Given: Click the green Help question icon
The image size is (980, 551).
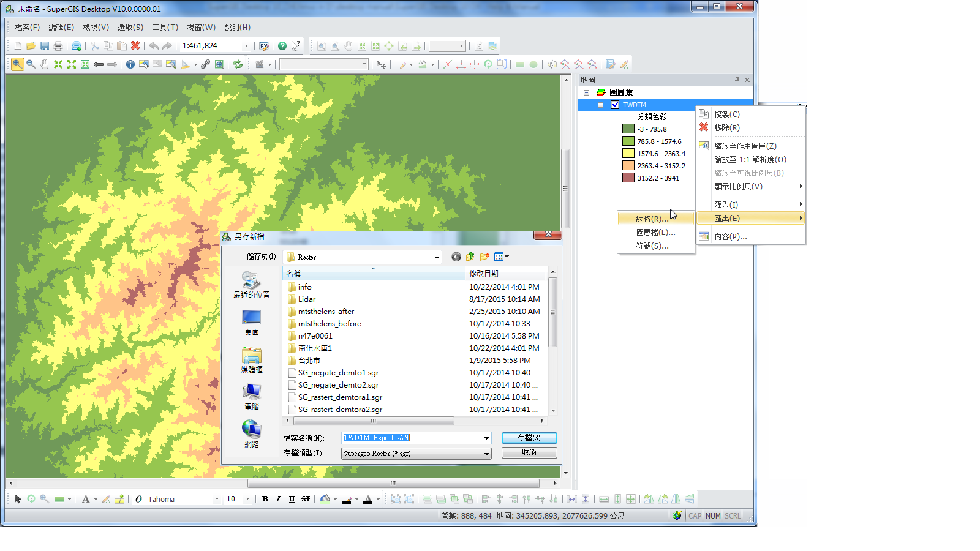Looking at the screenshot, I should pyautogui.click(x=282, y=46).
